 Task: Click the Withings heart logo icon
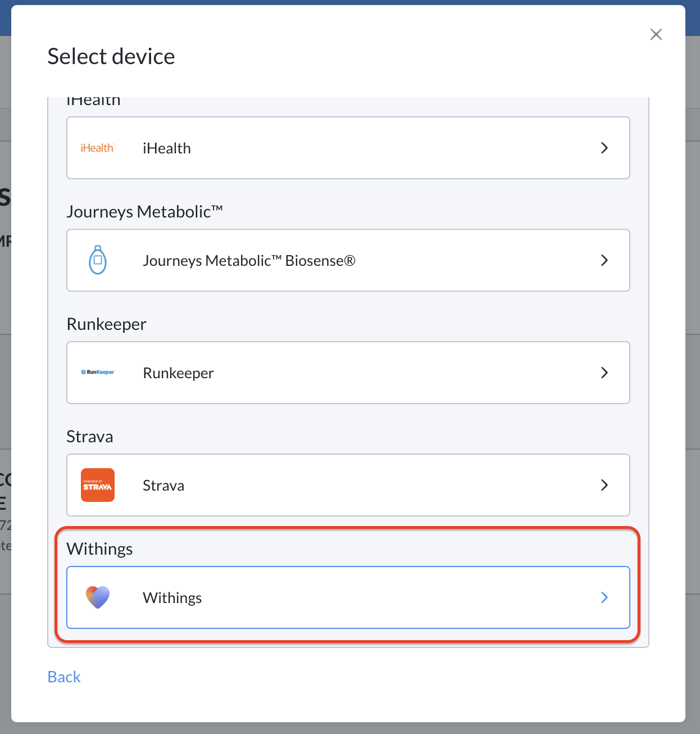point(98,597)
